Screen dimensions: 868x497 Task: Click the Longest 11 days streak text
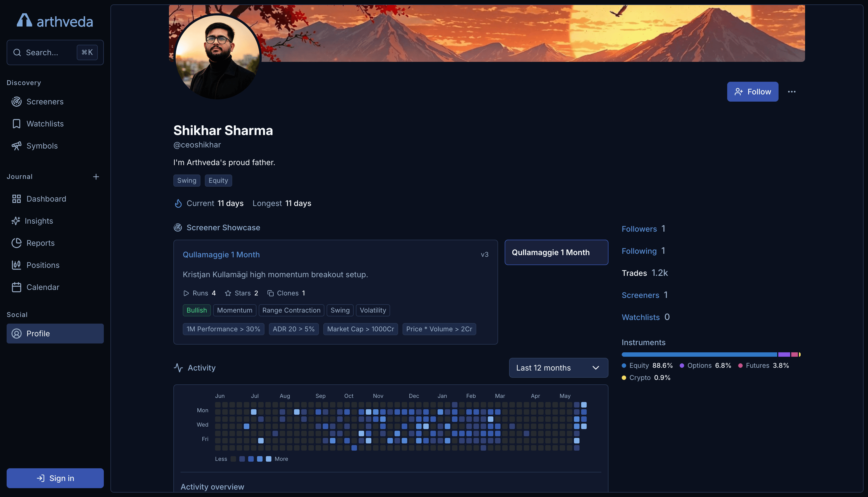(282, 203)
